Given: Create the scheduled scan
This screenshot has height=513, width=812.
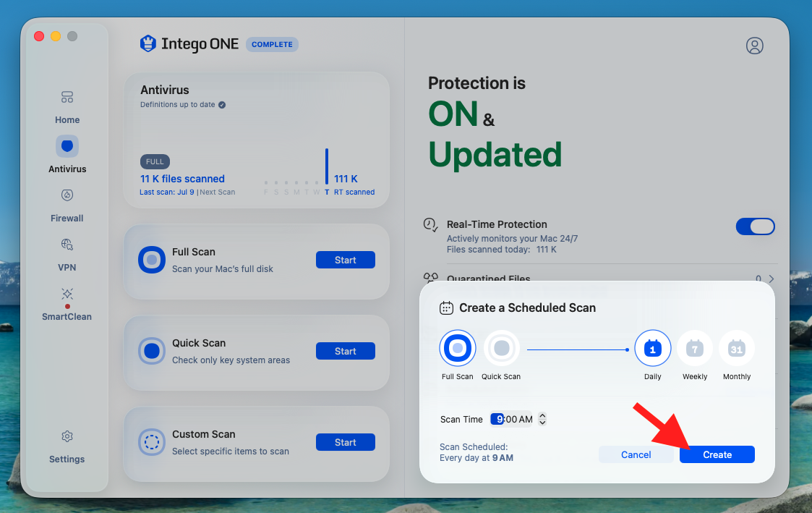Looking at the screenshot, I should point(717,454).
